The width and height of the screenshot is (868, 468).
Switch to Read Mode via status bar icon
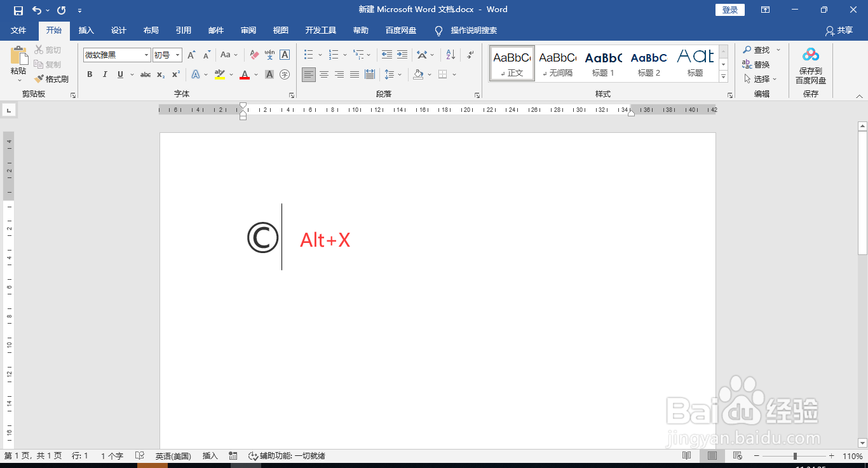pos(687,456)
